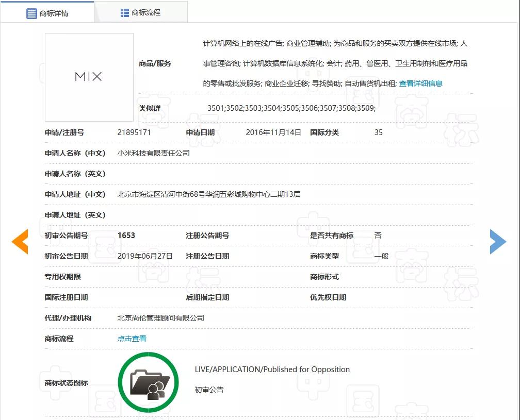Click the 商标形式 label

point(324,277)
